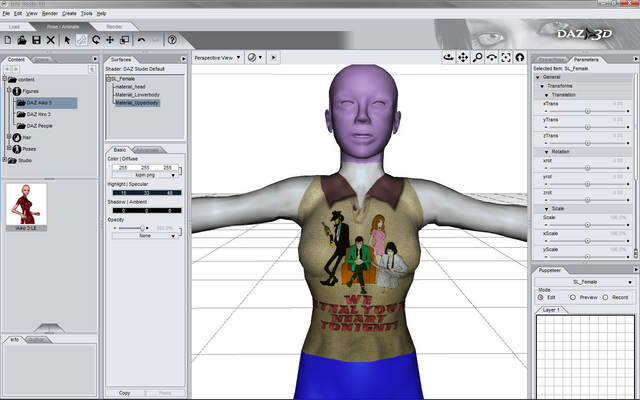Click the viewport play arrow button

273,58
